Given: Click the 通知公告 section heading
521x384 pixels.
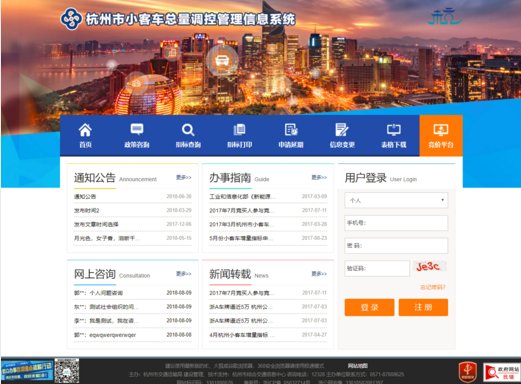Looking at the screenshot, I should [94, 178].
